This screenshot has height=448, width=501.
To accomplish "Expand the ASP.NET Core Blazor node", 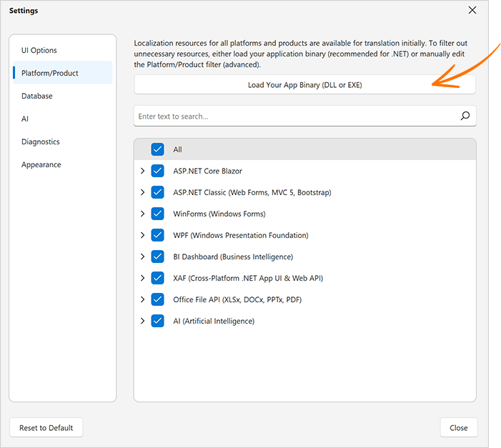I will click(142, 171).
